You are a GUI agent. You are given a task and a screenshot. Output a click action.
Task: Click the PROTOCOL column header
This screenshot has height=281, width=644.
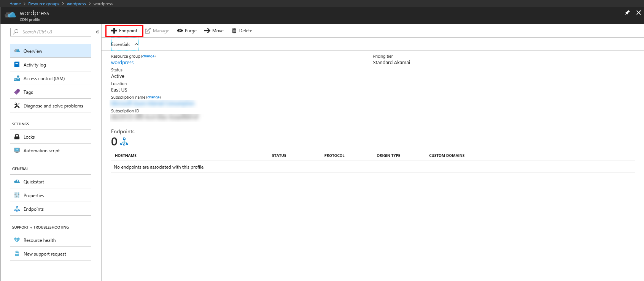coord(334,156)
